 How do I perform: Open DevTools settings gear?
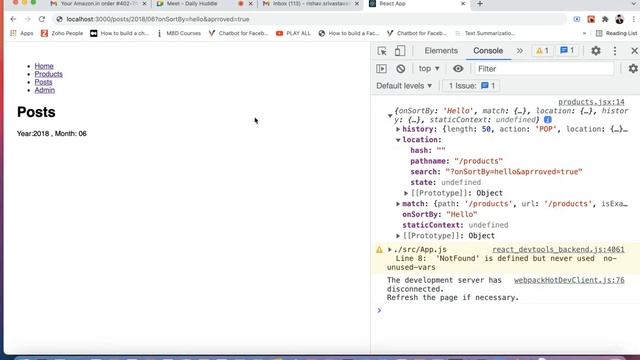(x=596, y=51)
